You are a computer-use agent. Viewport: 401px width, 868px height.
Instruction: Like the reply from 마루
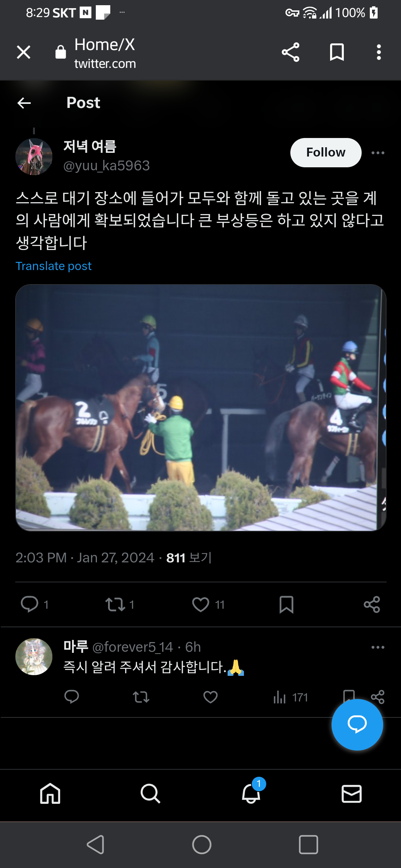click(211, 697)
